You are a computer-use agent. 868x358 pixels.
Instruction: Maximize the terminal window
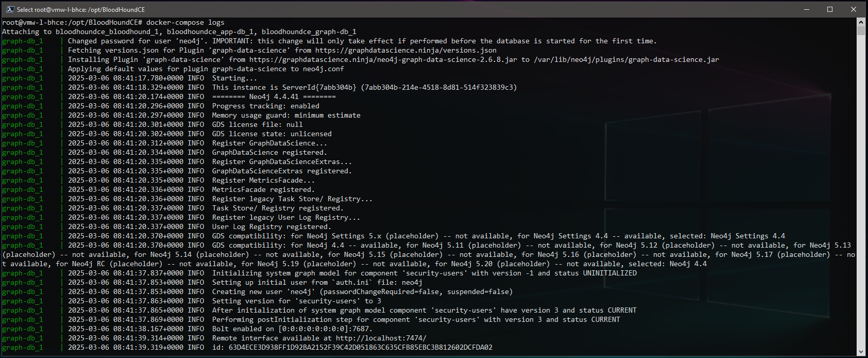pos(830,9)
